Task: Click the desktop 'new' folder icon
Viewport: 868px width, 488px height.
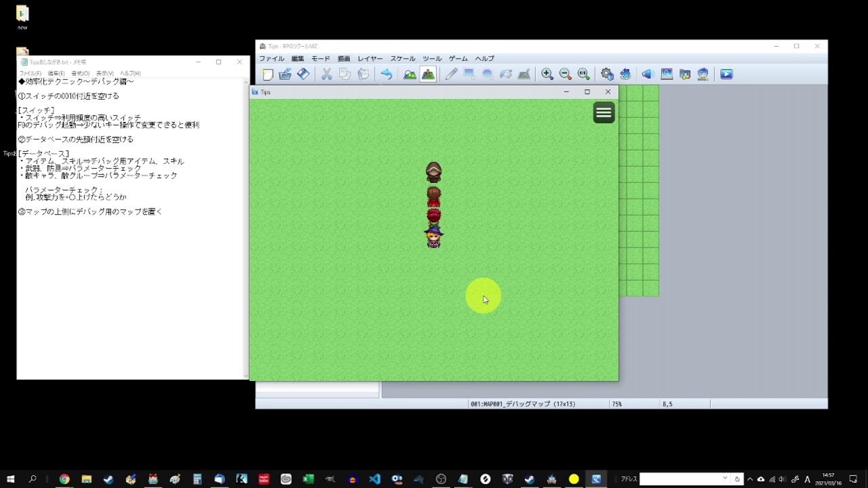Action: pos(22,18)
